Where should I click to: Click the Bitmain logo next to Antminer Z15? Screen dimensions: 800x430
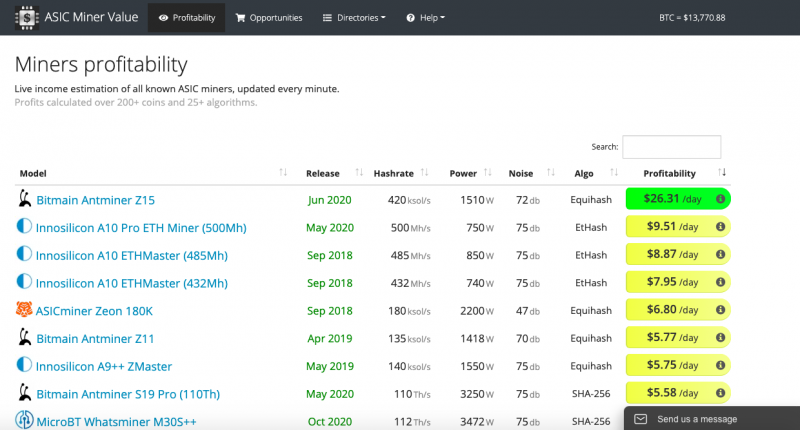point(24,199)
